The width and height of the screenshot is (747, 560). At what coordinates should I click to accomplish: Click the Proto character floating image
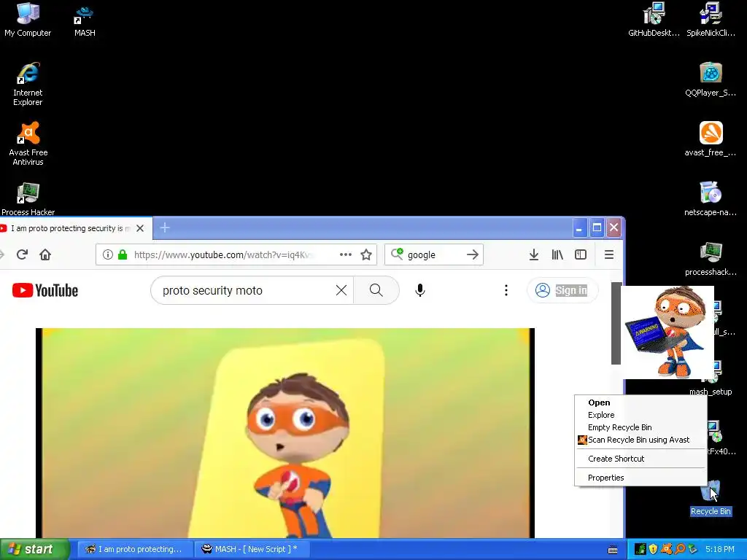[x=667, y=332]
